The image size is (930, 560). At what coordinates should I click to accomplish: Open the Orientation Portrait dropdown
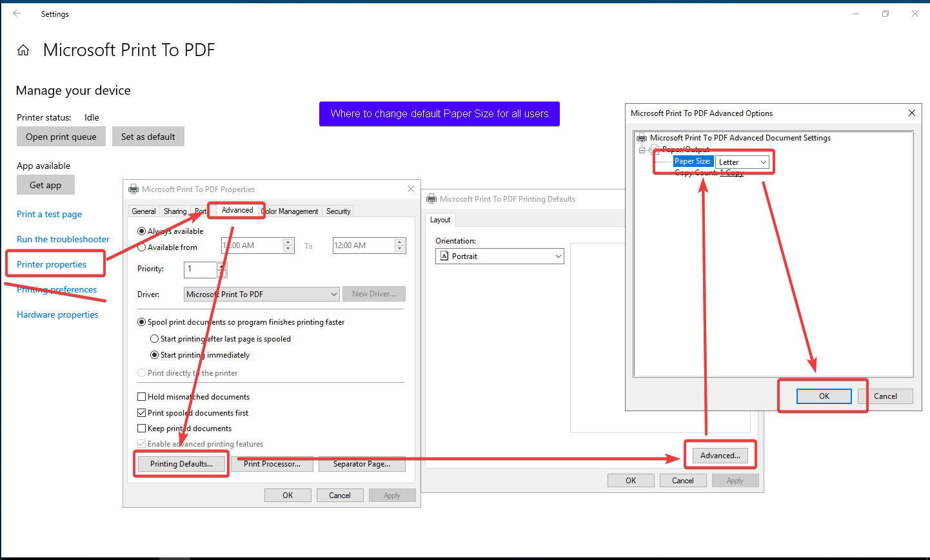point(500,256)
